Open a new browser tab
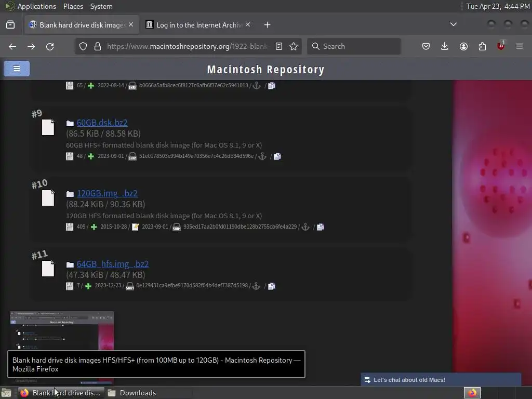Viewport: 532px width, 399px height. [x=268, y=25]
